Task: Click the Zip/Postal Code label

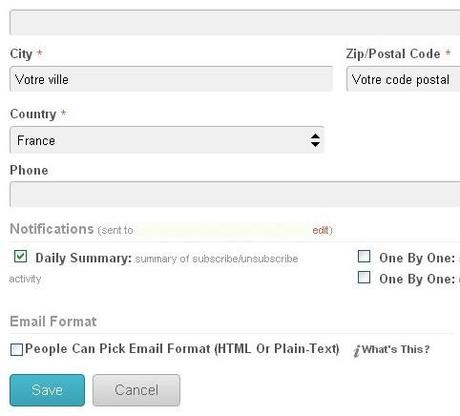Action: coord(393,54)
